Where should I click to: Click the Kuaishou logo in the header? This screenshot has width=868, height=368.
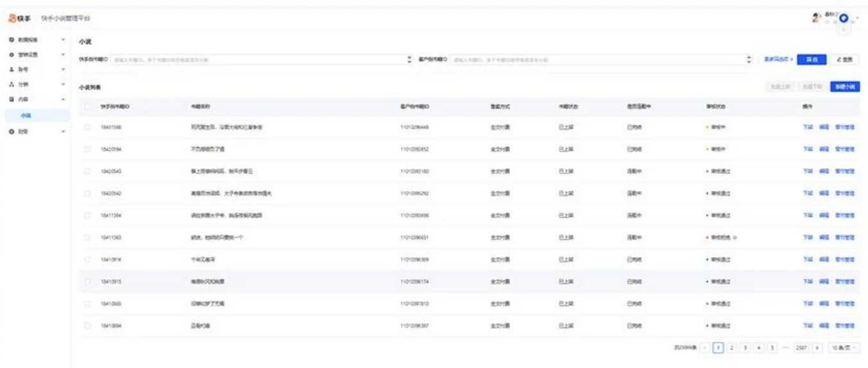pos(20,18)
